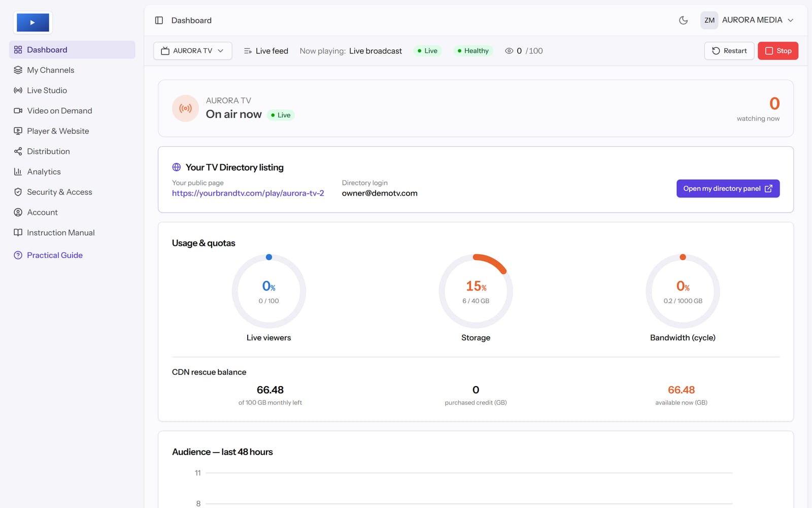Click the Live feed list icon
Screen dimensions: 812x508
[x=248, y=51]
